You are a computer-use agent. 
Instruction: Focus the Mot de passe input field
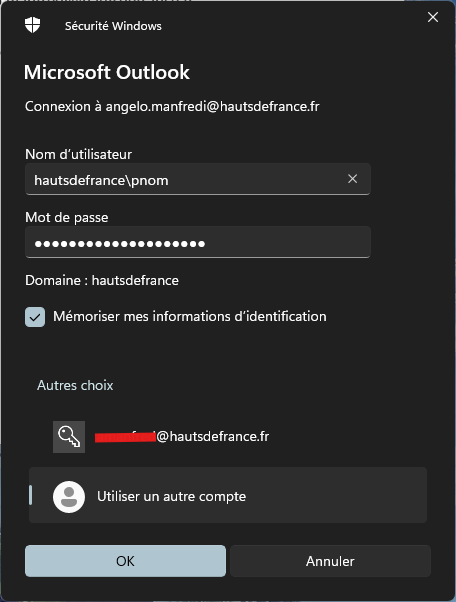(x=198, y=242)
